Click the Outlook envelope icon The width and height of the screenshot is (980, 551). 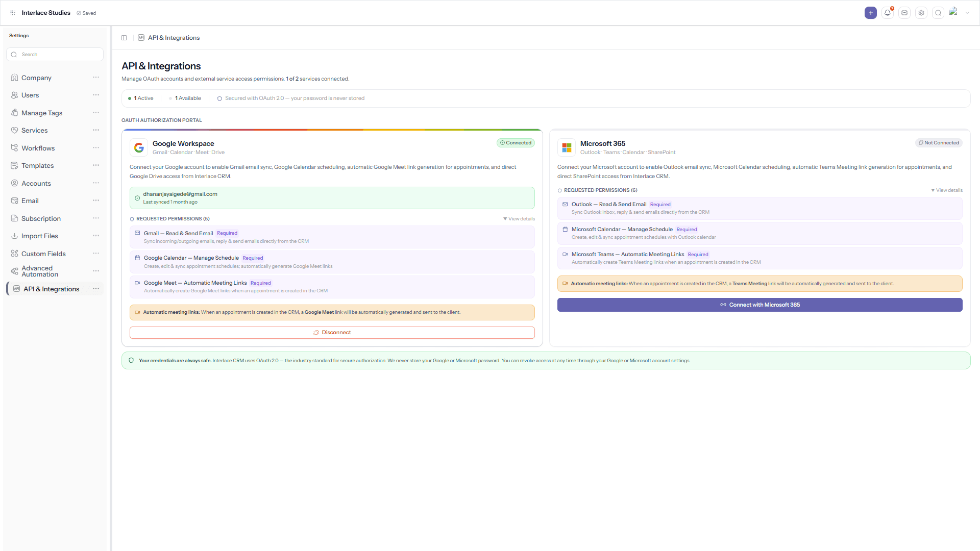coord(565,204)
